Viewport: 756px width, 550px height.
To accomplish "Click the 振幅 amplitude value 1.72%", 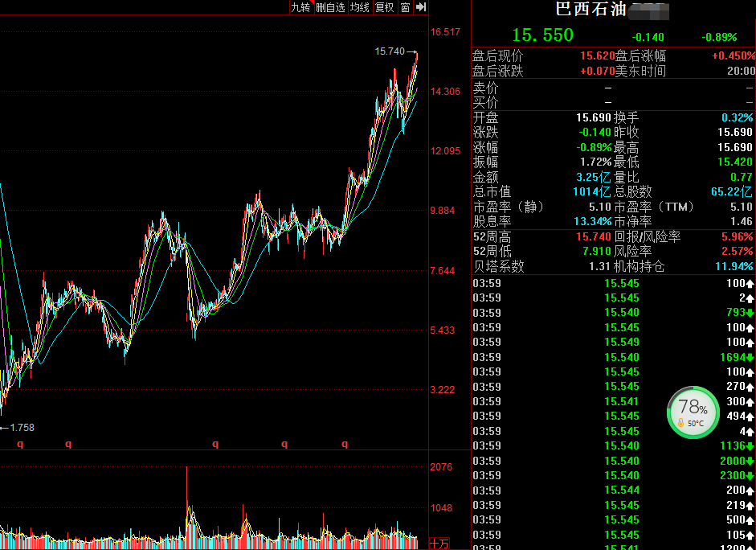I will (595, 162).
